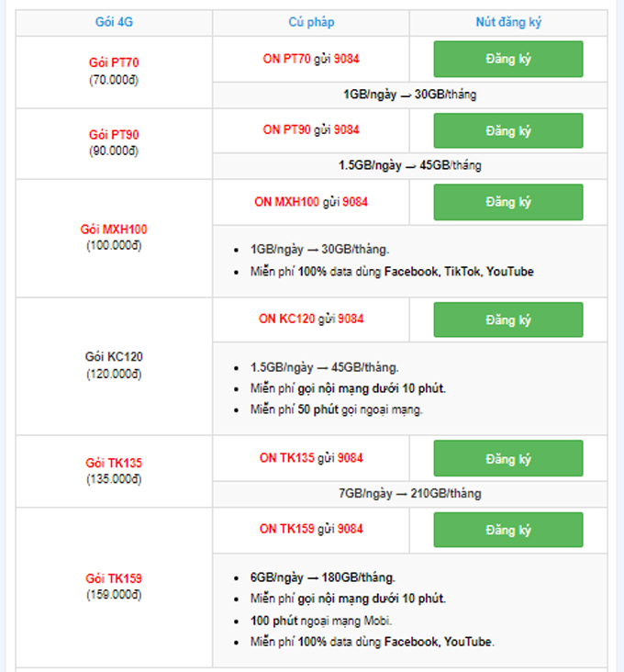Screen dimensions: 624x672
Task: Select the Gói PT90 package name
Action: (114, 135)
